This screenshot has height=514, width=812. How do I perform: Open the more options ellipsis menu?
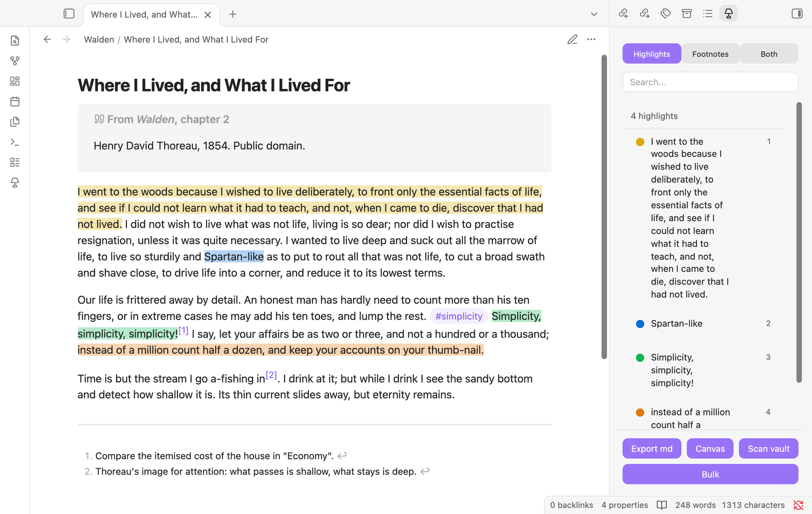(591, 40)
